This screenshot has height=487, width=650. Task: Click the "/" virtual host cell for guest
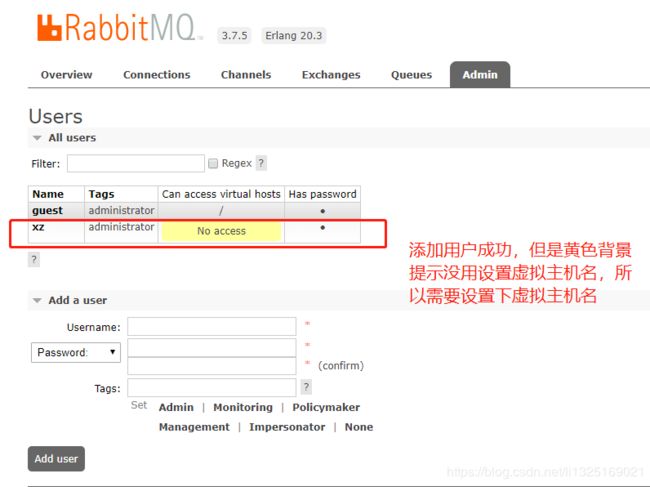click(221, 211)
